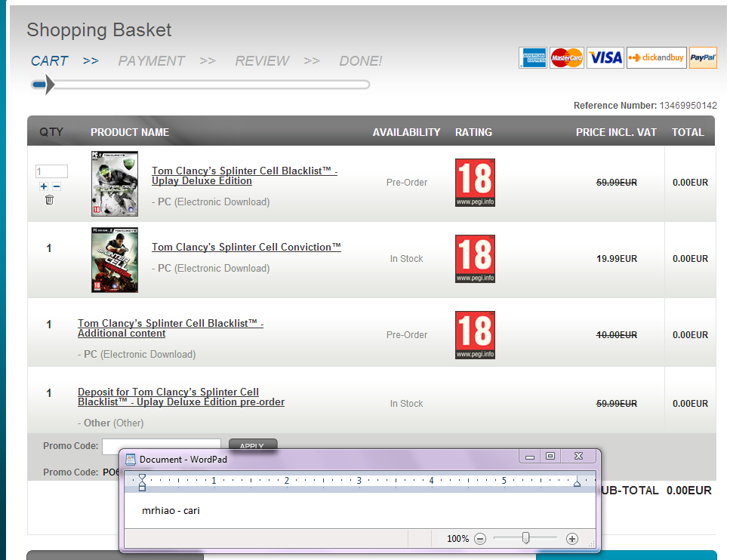The height and width of the screenshot is (560, 730).
Task: Open Splinter Cell Conviction cover thumbnail
Action: click(x=115, y=260)
